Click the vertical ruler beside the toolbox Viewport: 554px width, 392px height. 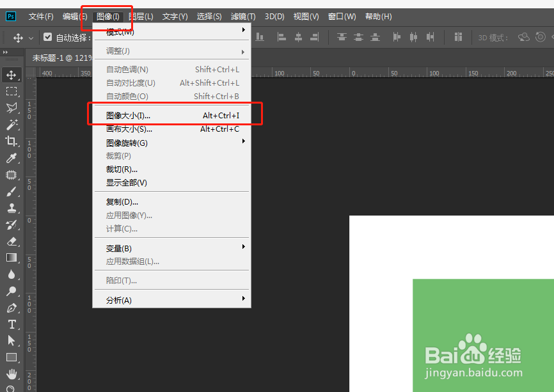31,235
